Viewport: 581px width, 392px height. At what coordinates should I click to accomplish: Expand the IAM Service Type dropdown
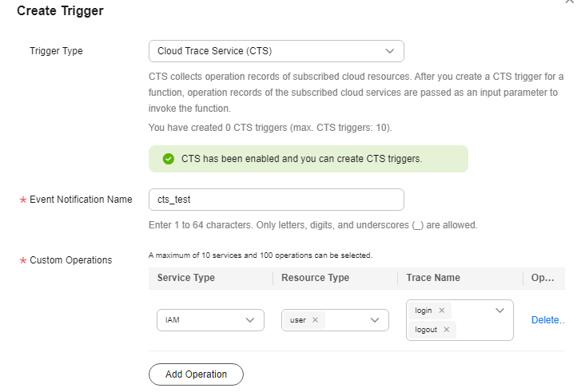[210, 320]
